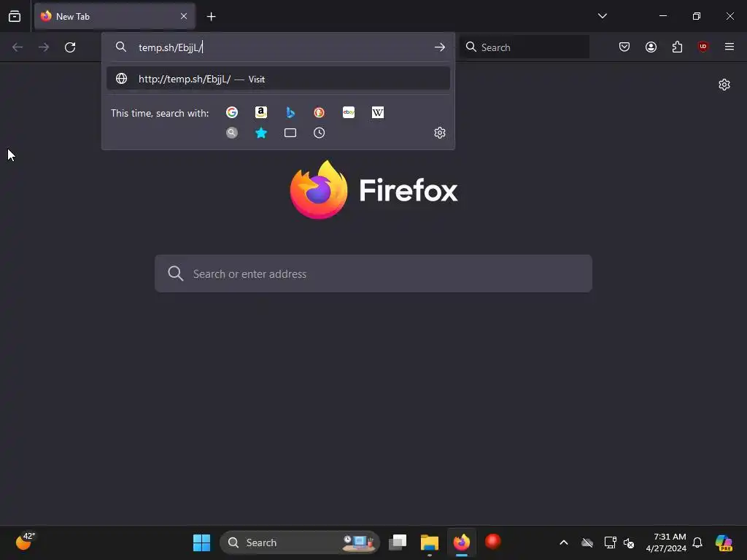Open File Explorer from taskbar
The image size is (747, 560).
[429, 542]
